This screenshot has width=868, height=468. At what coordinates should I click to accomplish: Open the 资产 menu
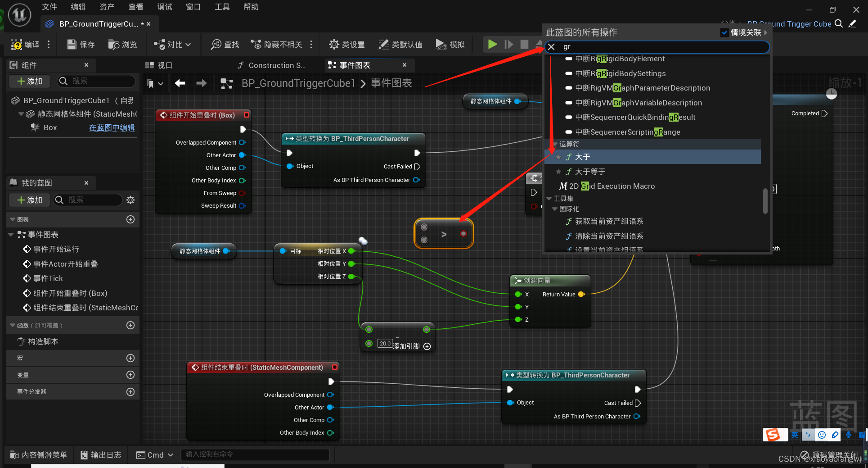point(107,7)
